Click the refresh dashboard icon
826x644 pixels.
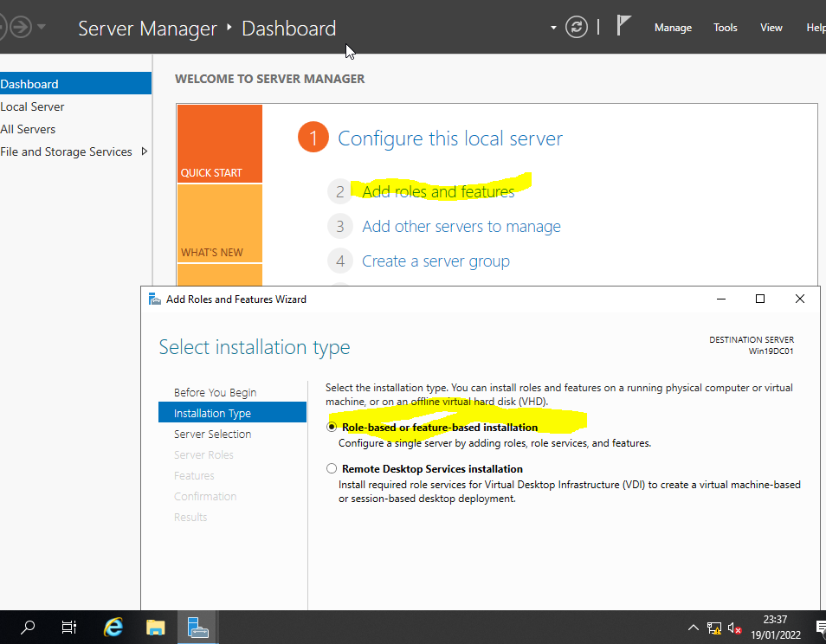(x=577, y=27)
